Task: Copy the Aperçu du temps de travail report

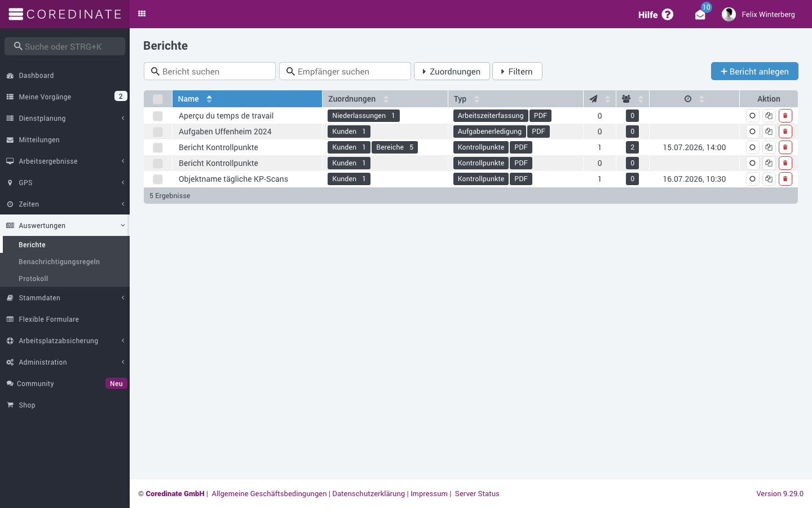Action: (x=769, y=116)
